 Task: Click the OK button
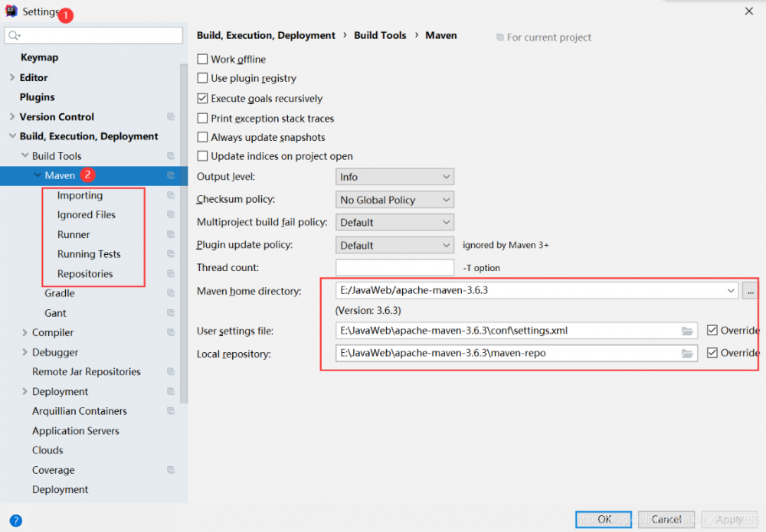pyautogui.click(x=604, y=519)
